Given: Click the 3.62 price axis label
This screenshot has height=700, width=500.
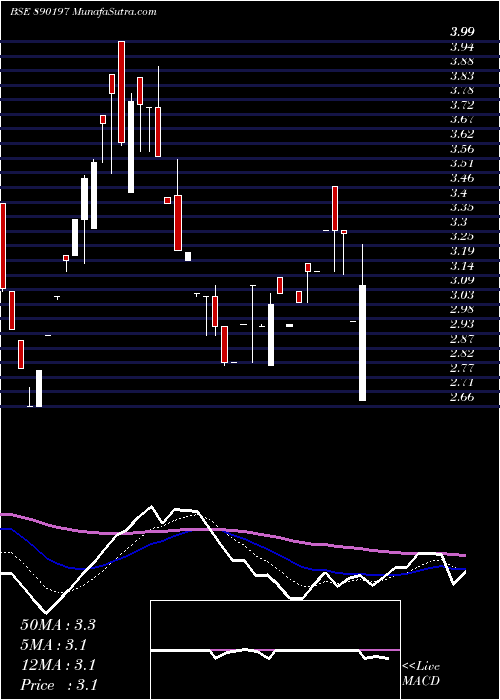Looking at the screenshot, I should 462,134.
